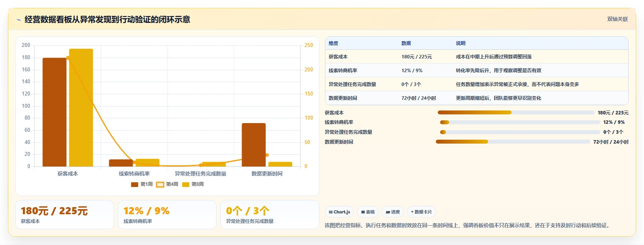The width and height of the screenshot is (644, 245).
Task: Click the 线索转商机率 x-axis label in chart
Action: 134,174
